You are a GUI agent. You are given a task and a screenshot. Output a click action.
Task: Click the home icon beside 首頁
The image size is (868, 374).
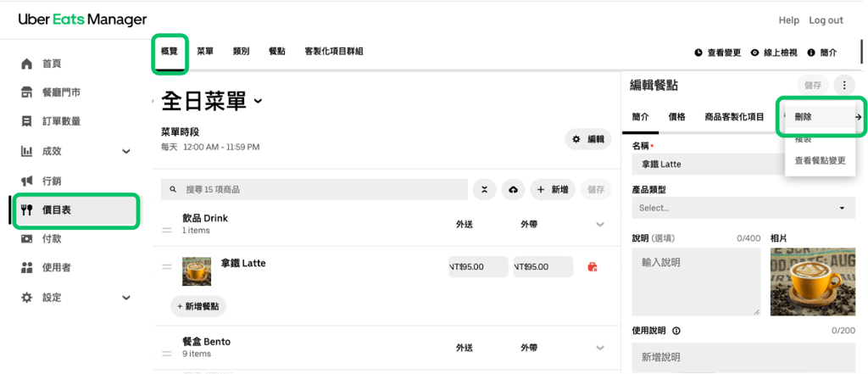pyautogui.click(x=26, y=64)
